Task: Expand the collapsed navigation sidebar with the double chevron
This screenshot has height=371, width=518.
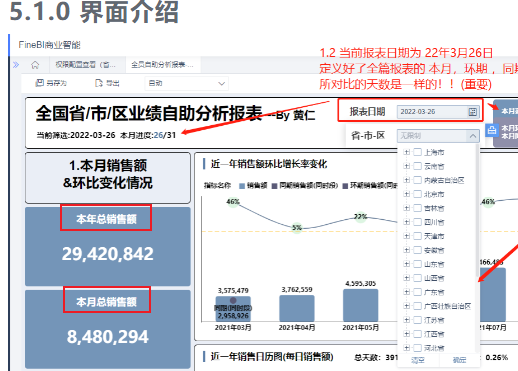Action: 16,65
